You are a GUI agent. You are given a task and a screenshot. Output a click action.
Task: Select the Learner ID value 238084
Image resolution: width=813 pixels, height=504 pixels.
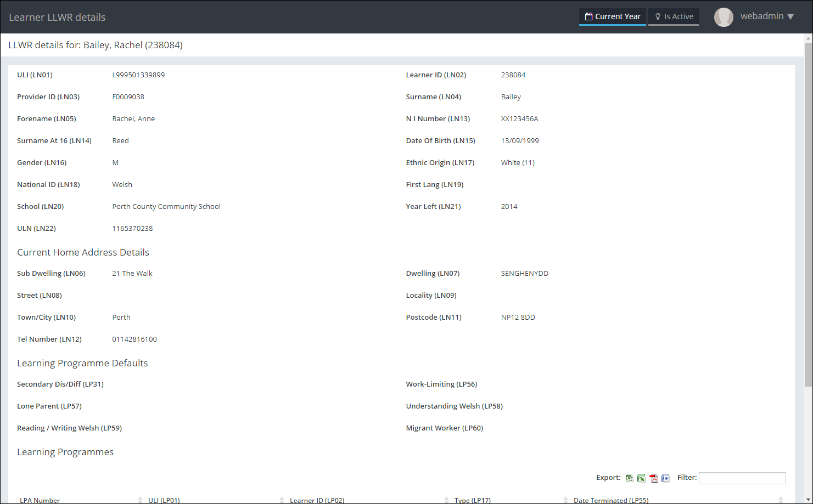tap(513, 75)
